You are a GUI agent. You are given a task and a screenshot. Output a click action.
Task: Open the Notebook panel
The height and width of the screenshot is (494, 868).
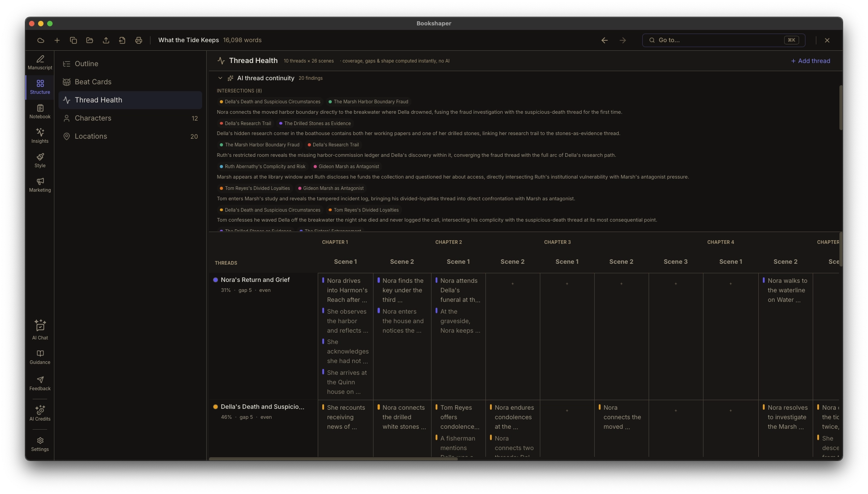(40, 111)
